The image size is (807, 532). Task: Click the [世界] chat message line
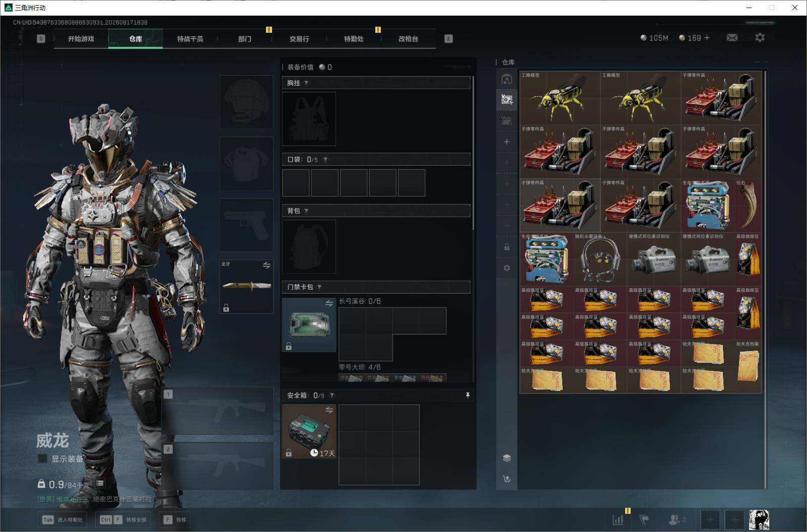(x=95, y=499)
